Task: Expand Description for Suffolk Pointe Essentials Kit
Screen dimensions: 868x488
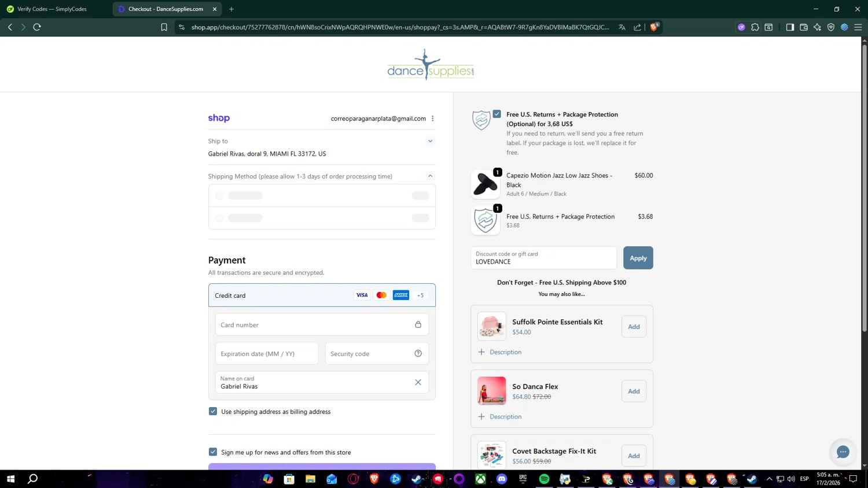Action: click(500, 352)
